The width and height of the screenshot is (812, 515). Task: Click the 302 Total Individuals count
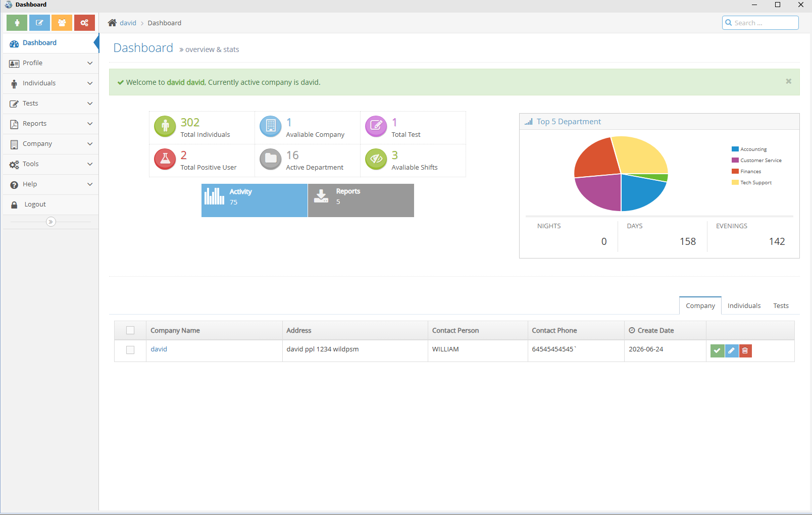[190, 122]
